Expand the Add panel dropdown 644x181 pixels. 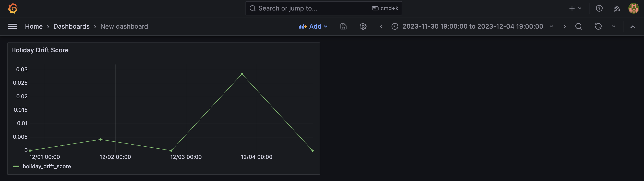pos(313,27)
